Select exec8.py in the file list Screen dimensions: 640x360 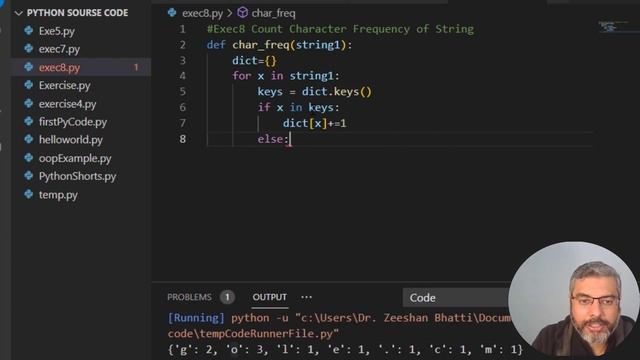[x=59, y=67]
